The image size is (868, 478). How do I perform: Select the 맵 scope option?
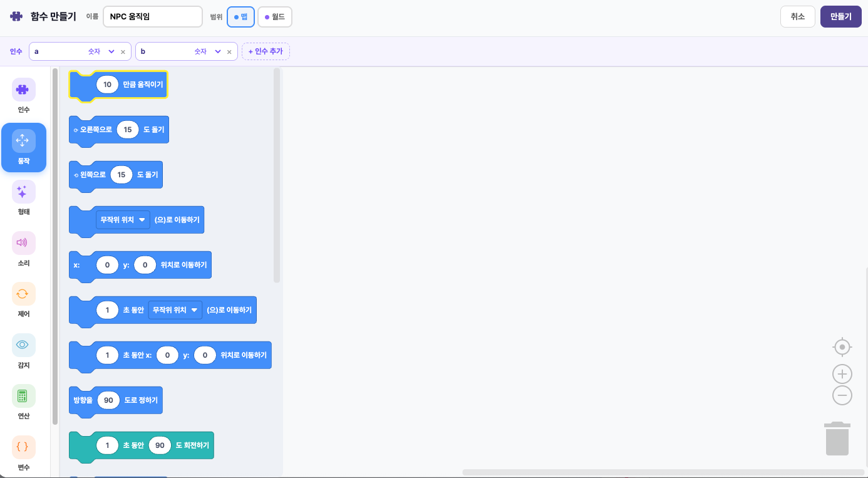(x=240, y=17)
